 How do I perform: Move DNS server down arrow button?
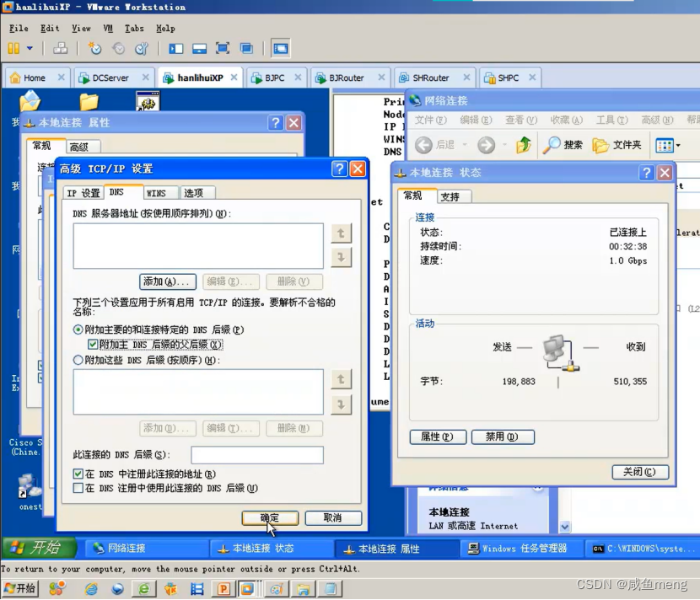coord(341,257)
